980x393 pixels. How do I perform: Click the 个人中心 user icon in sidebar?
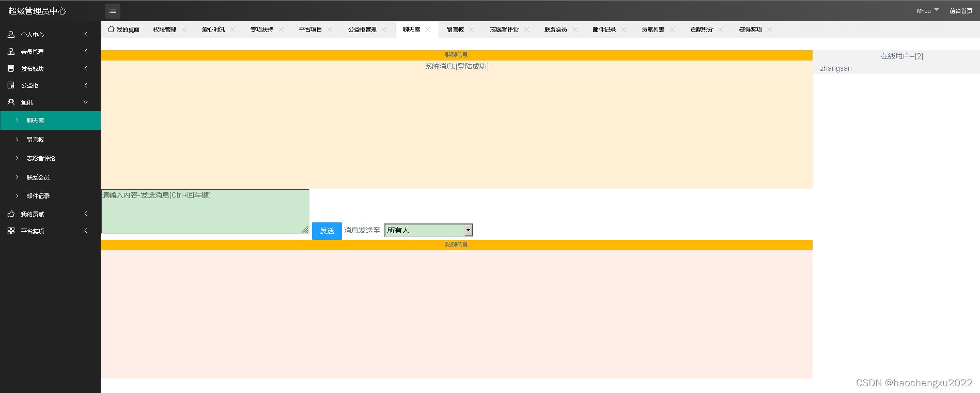[x=11, y=35]
